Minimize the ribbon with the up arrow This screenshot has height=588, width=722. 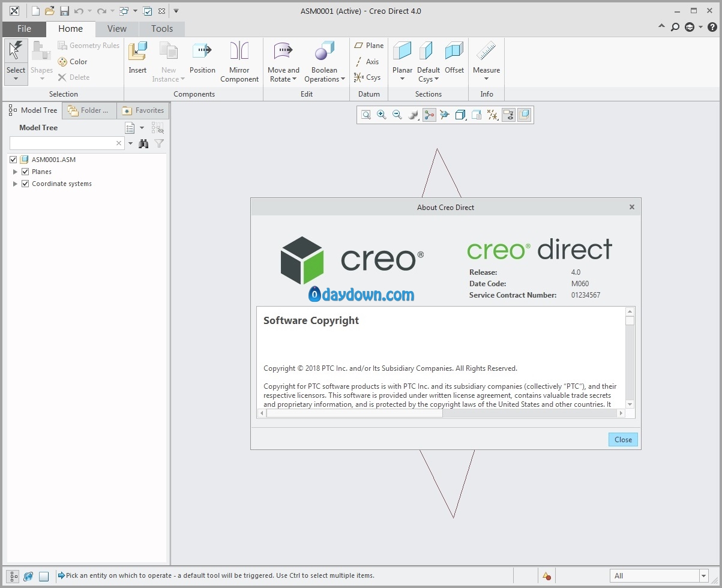point(661,27)
